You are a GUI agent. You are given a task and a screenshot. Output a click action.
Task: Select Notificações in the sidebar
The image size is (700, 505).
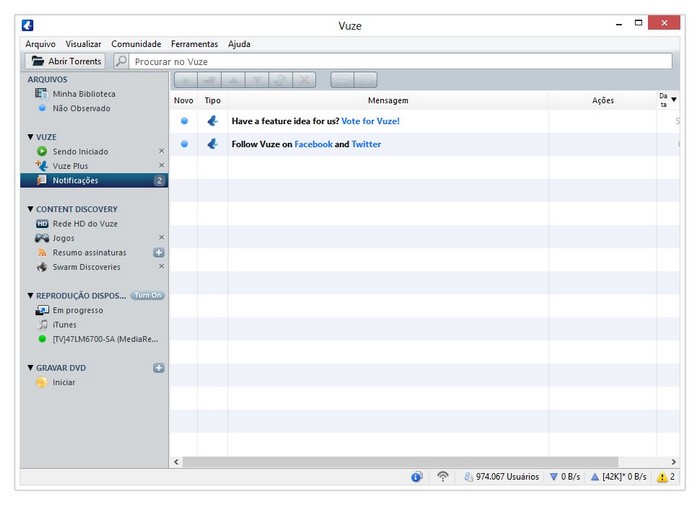94,180
